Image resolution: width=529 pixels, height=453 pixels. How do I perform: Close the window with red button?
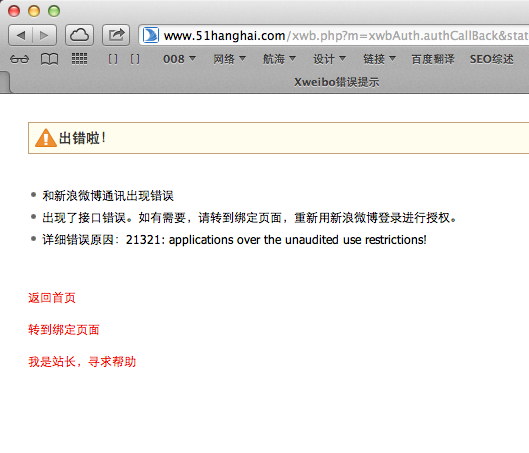[14, 11]
